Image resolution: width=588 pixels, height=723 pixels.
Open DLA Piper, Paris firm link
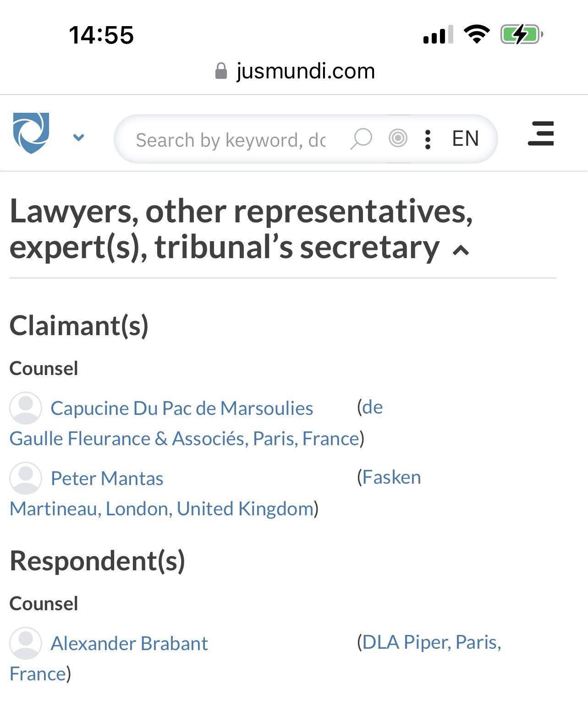tap(431, 642)
